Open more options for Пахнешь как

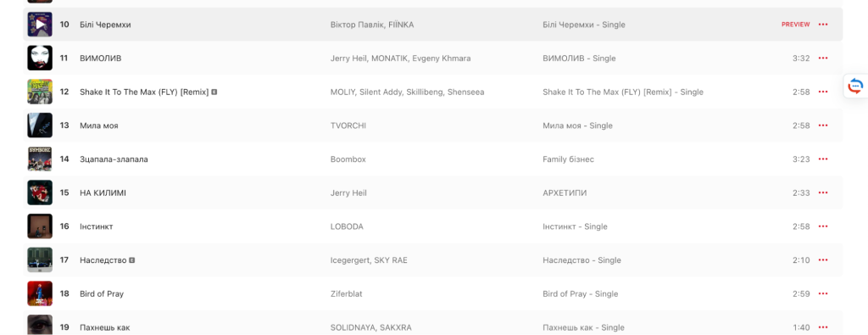822,327
